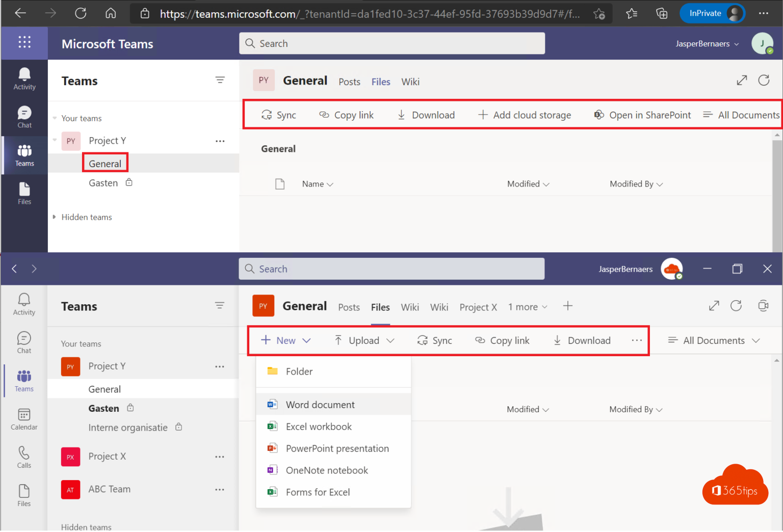Open the Calendar in the desktop app rail
Screen dimensions: 783x532
pyautogui.click(x=23, y=418)
